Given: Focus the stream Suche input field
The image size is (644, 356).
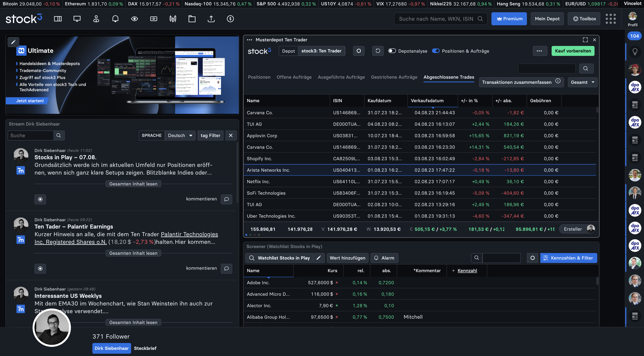Looking at the screenshot, I should click(x=30, y=135).
